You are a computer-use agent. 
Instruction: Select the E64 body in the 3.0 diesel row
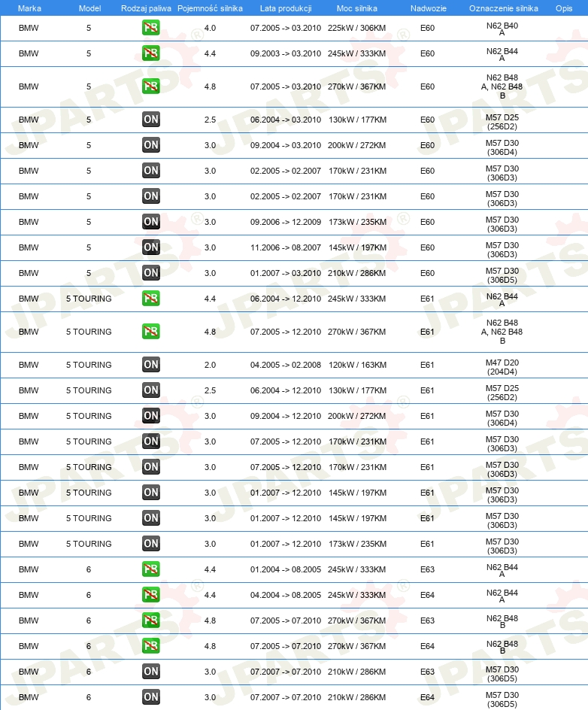[427, 697]
